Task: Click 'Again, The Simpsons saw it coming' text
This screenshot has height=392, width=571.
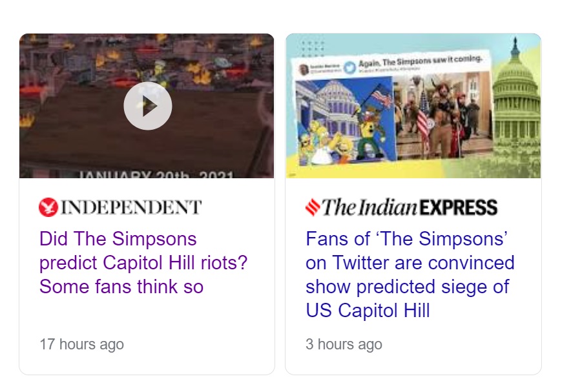Action: coord(419,63)
